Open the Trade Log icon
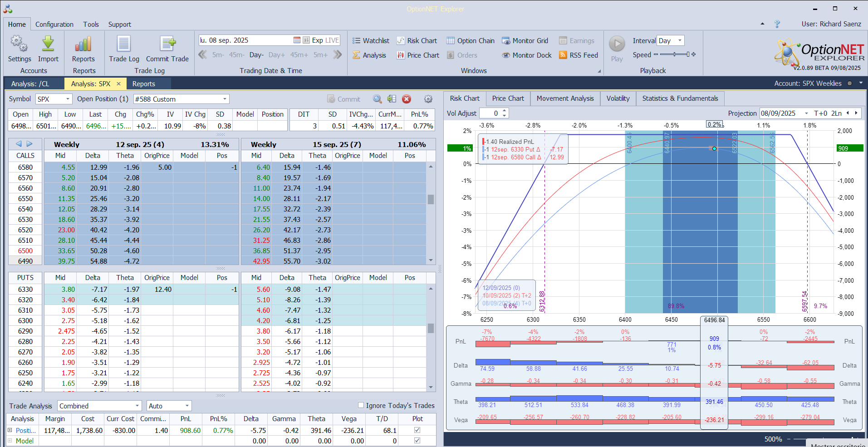 tap(124, 44)
